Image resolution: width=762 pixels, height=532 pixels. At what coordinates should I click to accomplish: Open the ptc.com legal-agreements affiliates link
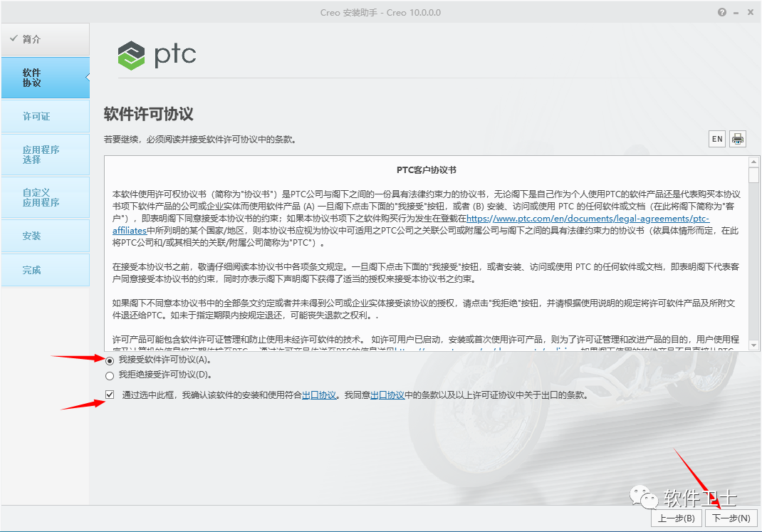tap(411, 224)
